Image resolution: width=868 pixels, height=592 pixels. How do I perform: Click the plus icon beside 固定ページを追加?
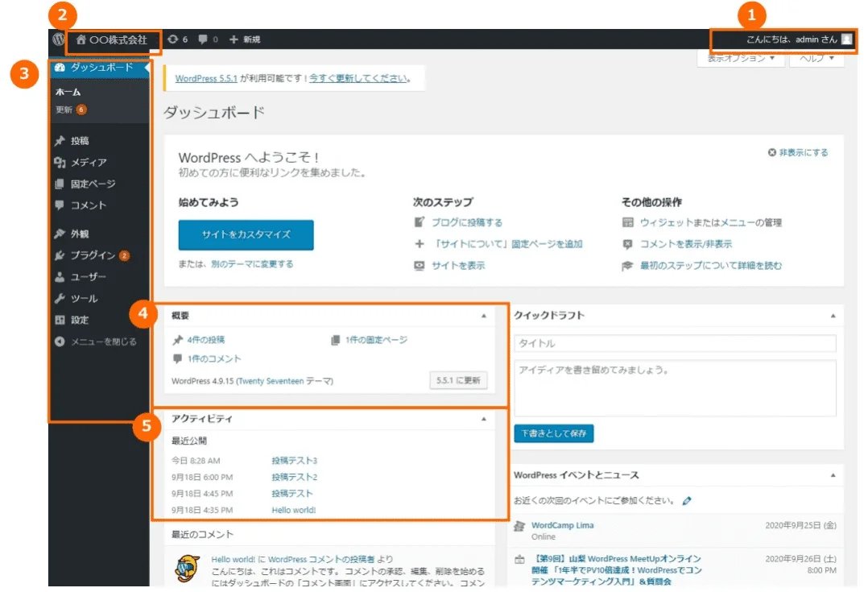point(419,244)
